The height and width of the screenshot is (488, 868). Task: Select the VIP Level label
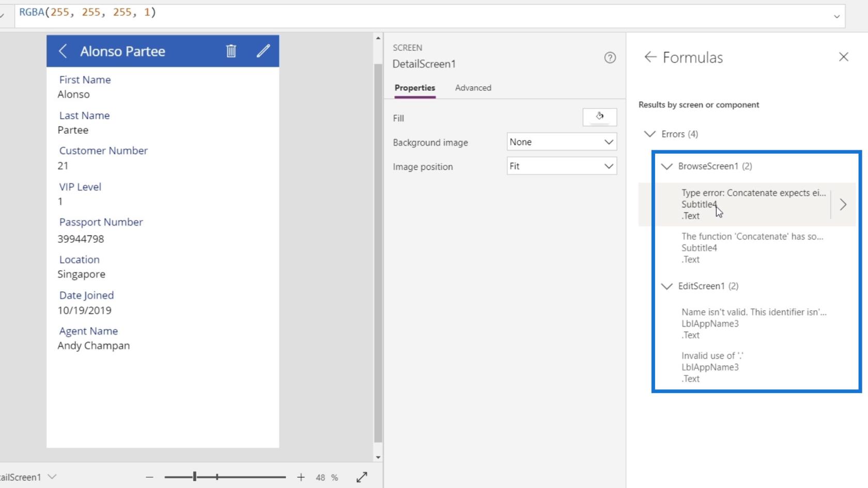80,187
